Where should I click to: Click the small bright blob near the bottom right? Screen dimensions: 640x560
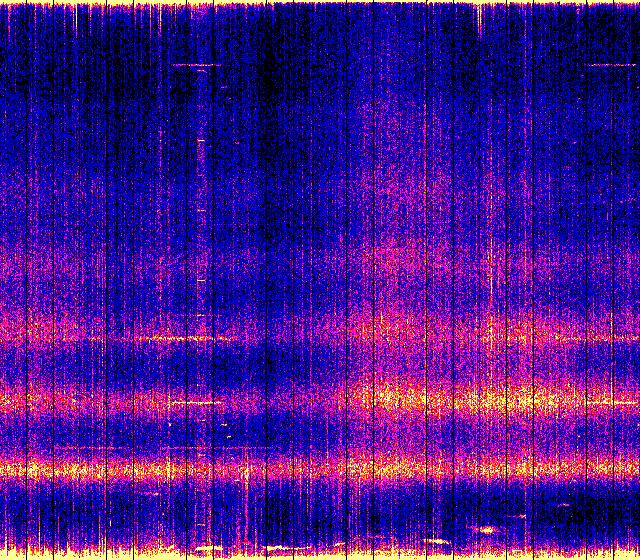(487, 529)
